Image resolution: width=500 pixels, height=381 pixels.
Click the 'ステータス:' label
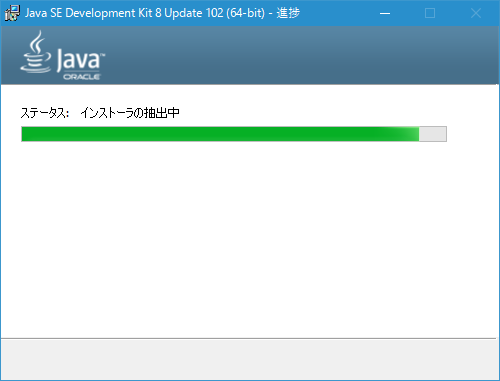pos(45,113)
